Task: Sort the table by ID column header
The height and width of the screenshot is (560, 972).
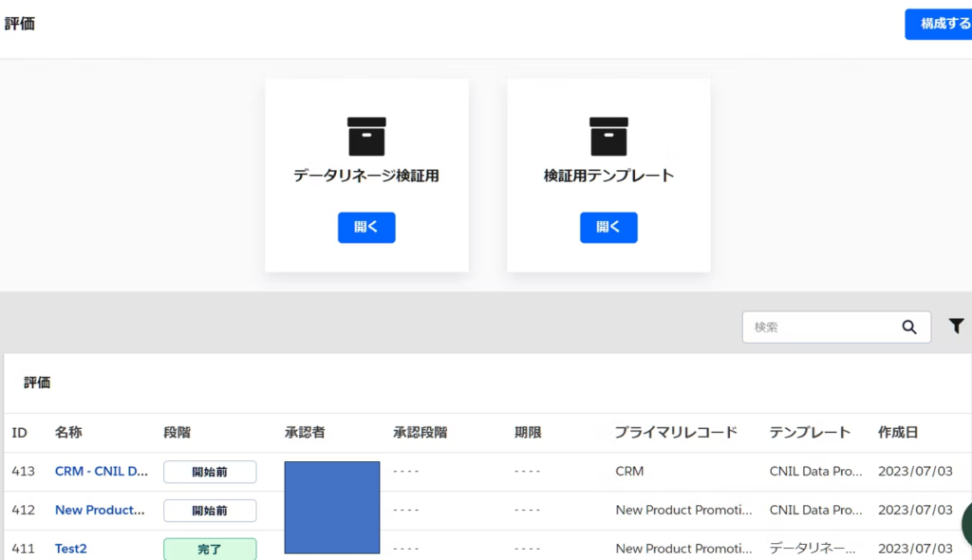Action: (x=20, y=433)
